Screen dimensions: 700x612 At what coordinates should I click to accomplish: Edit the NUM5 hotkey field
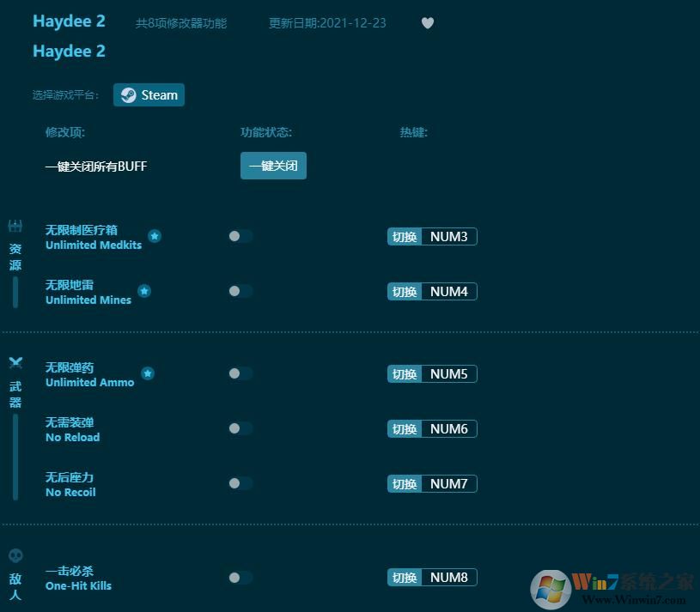(449, 373)
